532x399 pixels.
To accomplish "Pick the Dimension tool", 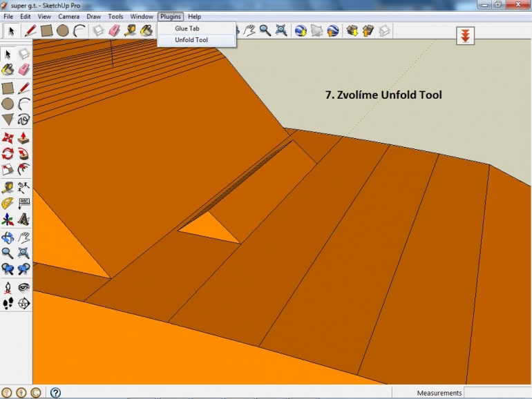I will coord(23,188).
